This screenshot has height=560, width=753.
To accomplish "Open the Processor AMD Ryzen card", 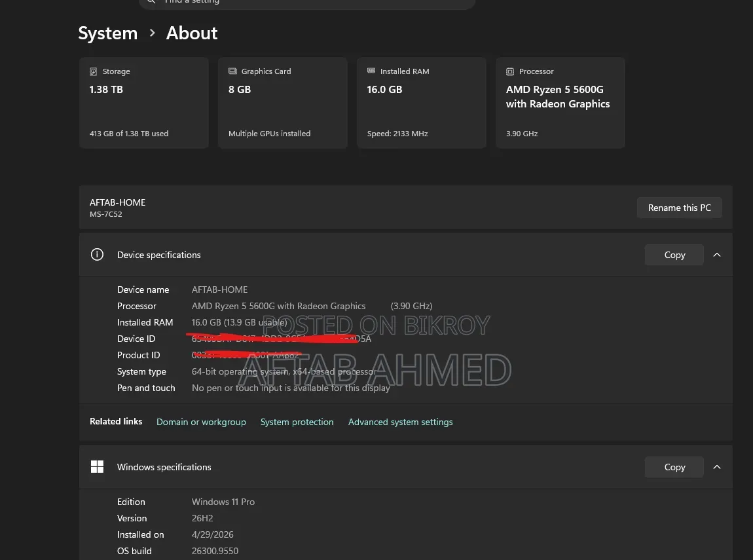I will pos(560,103).
